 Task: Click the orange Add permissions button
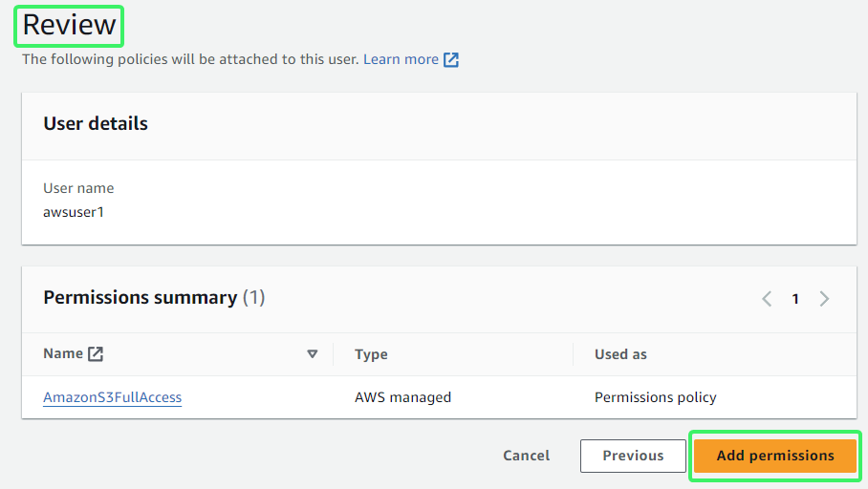(x=775, y=456)
